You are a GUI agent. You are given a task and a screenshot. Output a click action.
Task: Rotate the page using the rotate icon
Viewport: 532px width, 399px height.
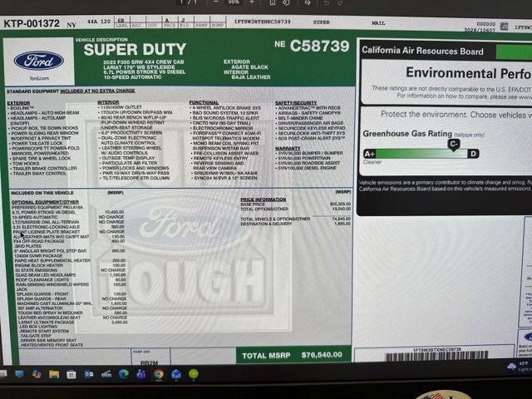(286, 2)
